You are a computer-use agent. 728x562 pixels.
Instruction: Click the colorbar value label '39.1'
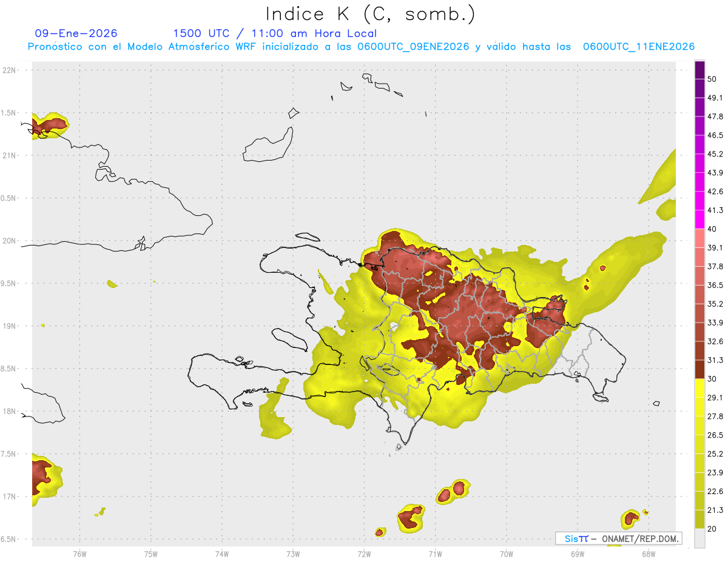pyautogui.click(x=715, y=247)
